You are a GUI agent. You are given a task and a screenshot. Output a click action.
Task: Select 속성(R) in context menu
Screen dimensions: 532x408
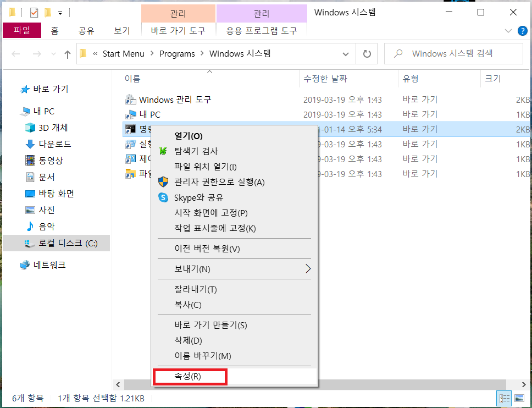tap(235, 377)
